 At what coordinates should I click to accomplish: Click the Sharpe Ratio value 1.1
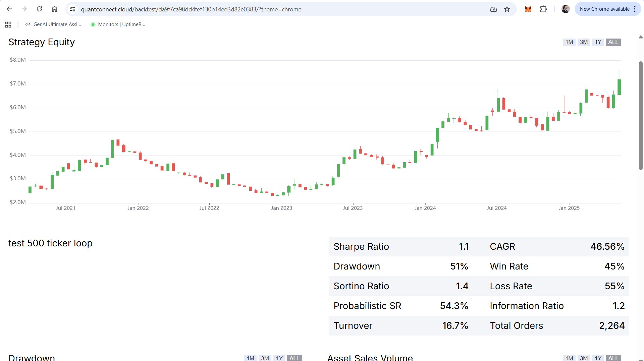[x=464, y=247]
